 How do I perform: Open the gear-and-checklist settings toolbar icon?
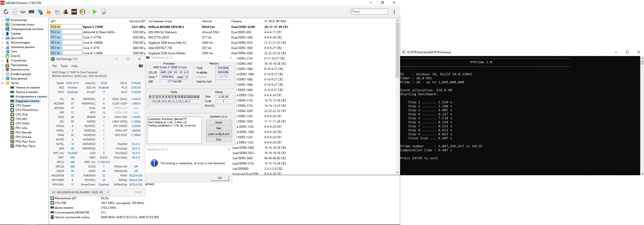pyautogui.click(x=57, y=12)
